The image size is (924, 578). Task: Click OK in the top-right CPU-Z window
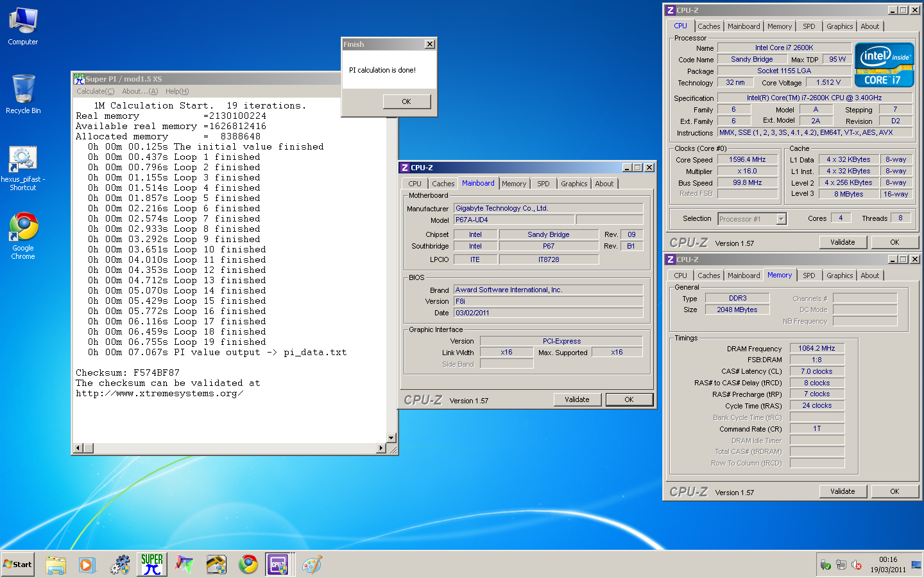coord(894,242)
